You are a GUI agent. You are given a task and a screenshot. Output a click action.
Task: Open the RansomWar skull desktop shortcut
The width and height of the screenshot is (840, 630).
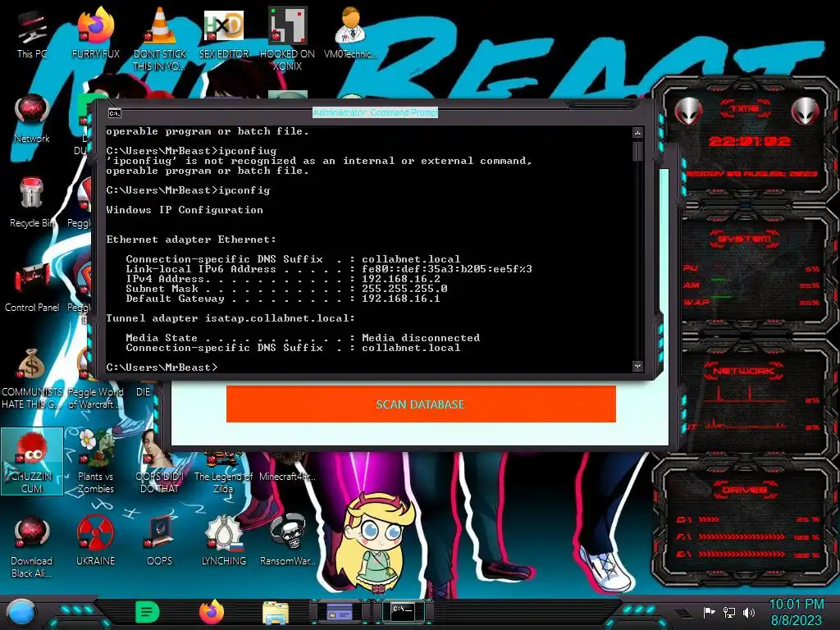pyautogui.click(x=288, y=540)
